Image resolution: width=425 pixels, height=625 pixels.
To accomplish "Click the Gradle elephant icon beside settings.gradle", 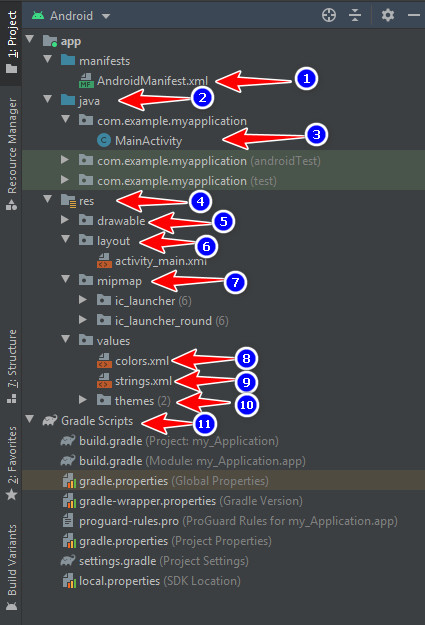I will pyautogui.click(x=68, y=561).
